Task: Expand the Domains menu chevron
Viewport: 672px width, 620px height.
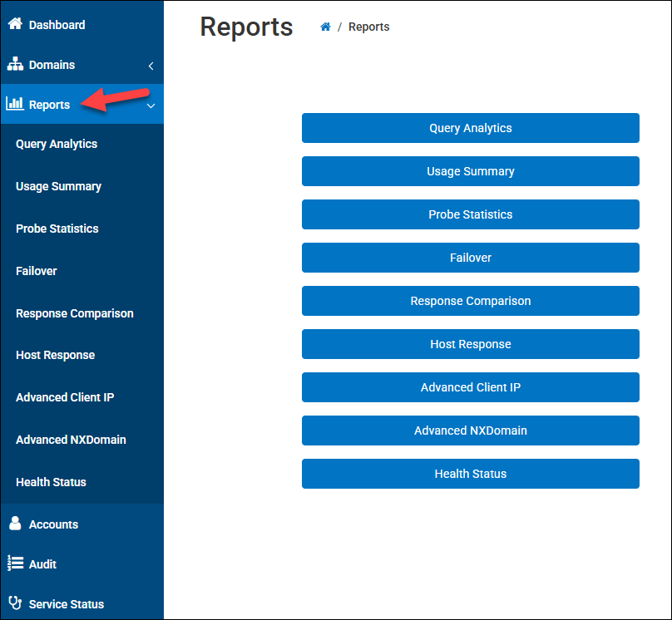Action: pos(151,65)
